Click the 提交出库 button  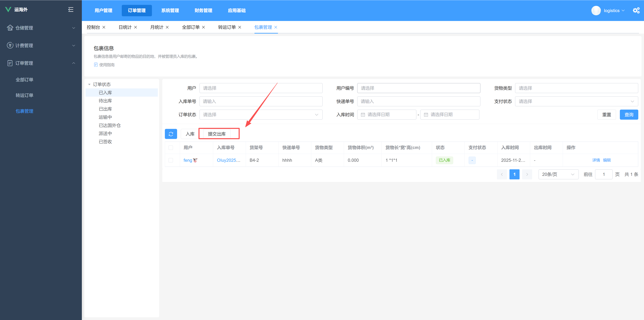(217, 134)
